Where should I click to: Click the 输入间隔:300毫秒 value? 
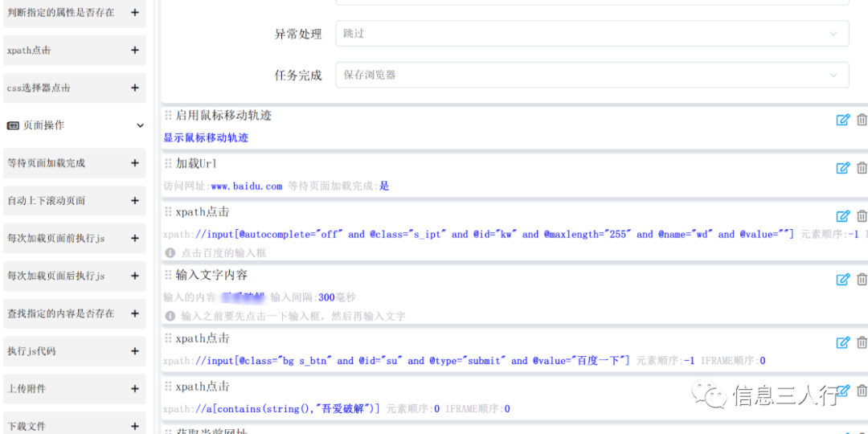(x=313, y=298)
